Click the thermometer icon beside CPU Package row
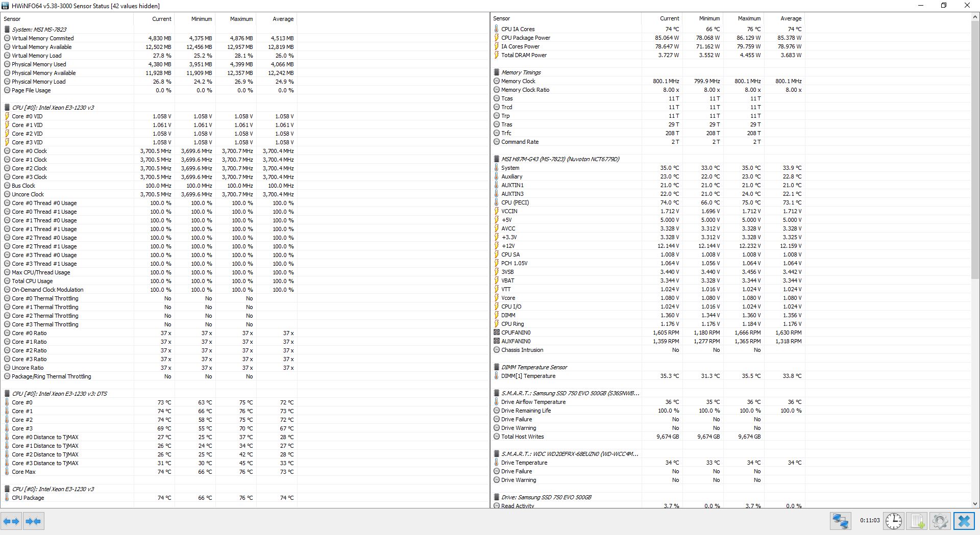This screenshot has width=980, height=535. coord(7,498)
